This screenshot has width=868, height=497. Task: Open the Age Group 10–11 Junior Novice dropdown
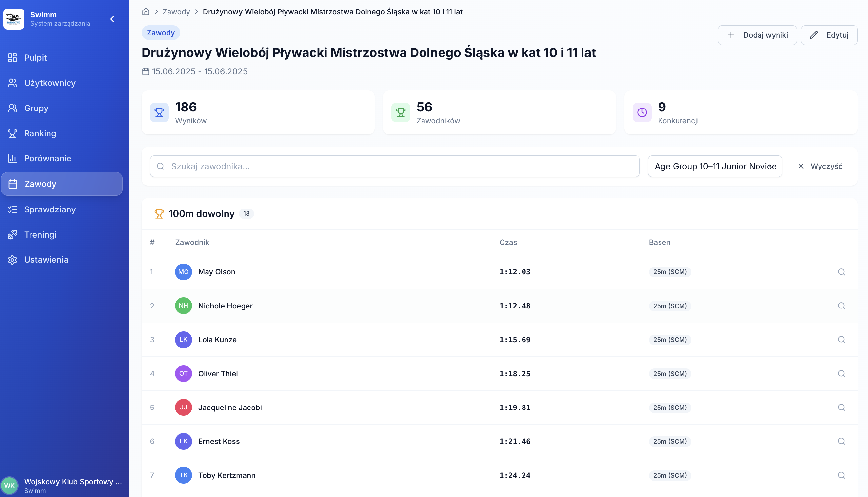[x=715, y=166]
